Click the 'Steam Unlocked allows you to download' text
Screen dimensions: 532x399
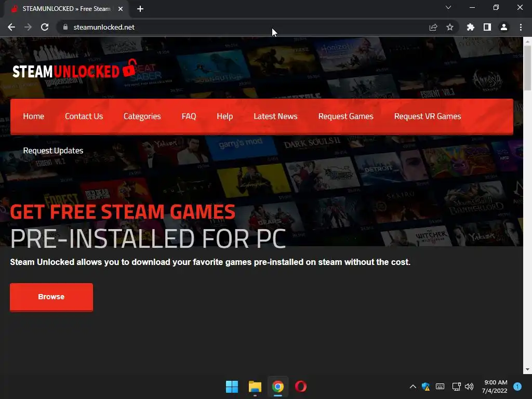click(210, 262)
